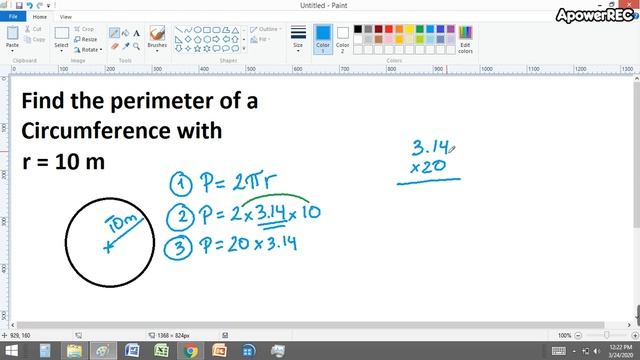This screenshot has width=640, height=360.
Task: Open Excel from the taskbar
Action: click(161, 351)
